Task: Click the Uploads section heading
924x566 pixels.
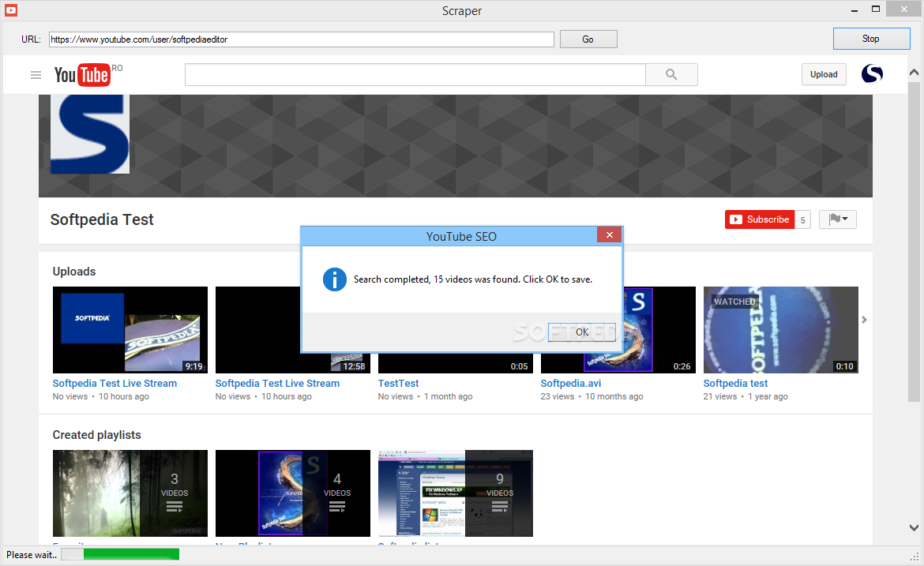Action: (74, 272)
